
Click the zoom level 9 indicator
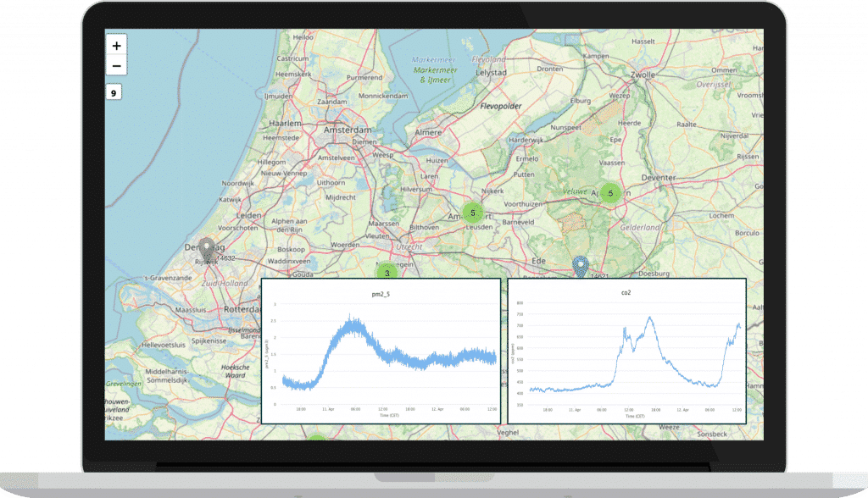(x=114, y=92)
